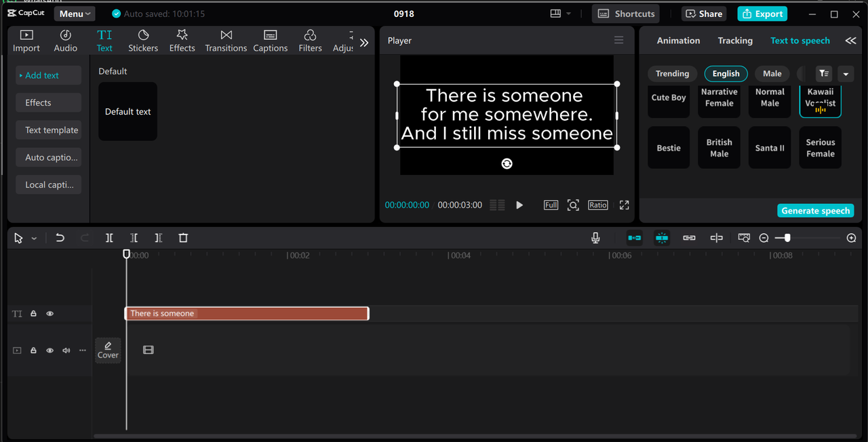Toggle auto snapping
The image size is (868, 442).
(662, 238)
